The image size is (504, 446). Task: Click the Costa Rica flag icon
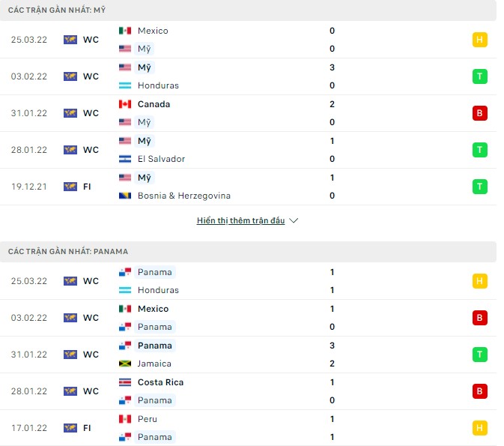coord(125,382)
